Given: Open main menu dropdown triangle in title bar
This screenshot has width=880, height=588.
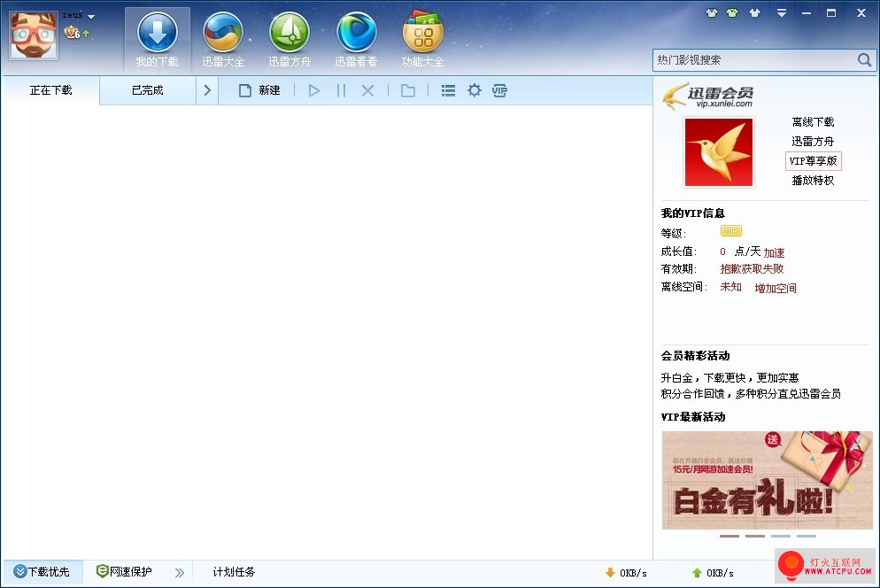Looking at the screenshot, I should [782, 13].
